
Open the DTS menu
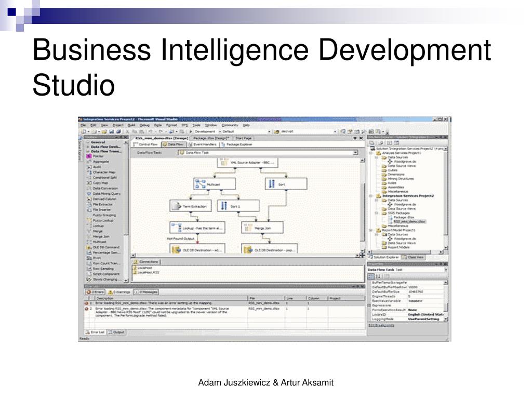click(184, 125)
